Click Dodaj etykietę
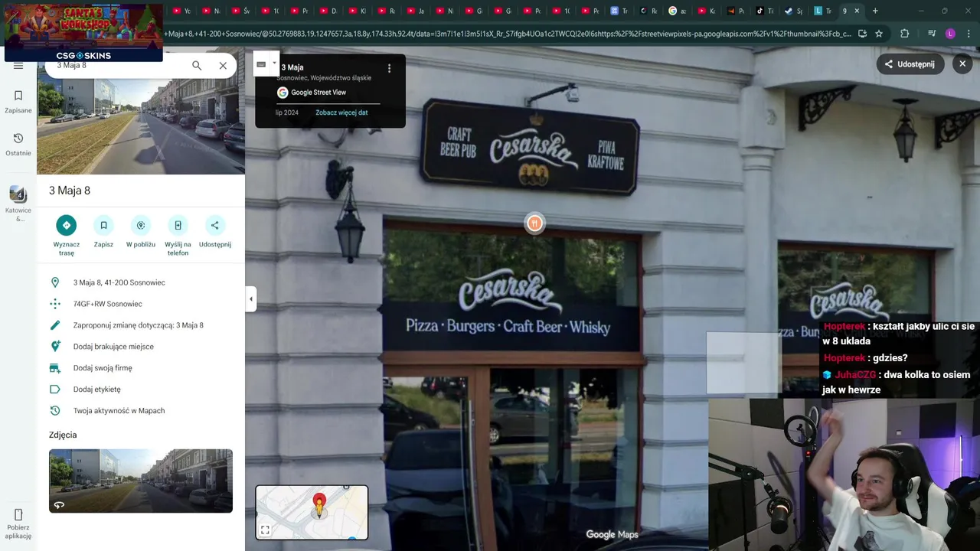The width and height of the screenshot is (980, 551). pyautogui.click(x=141, y=390)
